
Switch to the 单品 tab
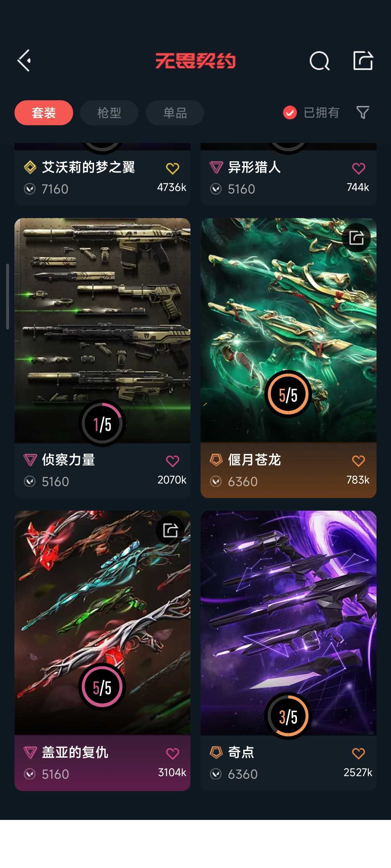tap(175, 113)
